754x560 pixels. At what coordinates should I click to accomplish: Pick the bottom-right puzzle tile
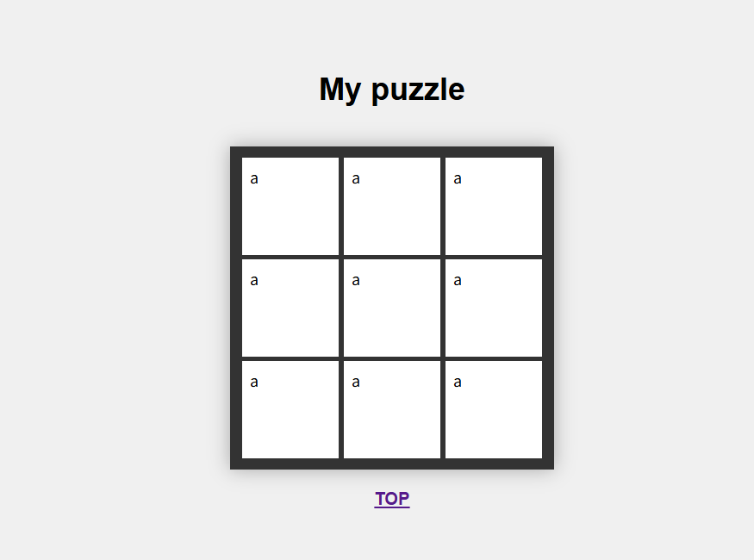[x=494, y=409]
